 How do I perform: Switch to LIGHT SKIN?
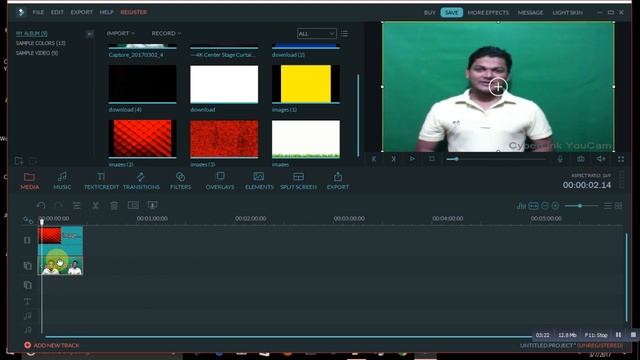tap(567, 13)
